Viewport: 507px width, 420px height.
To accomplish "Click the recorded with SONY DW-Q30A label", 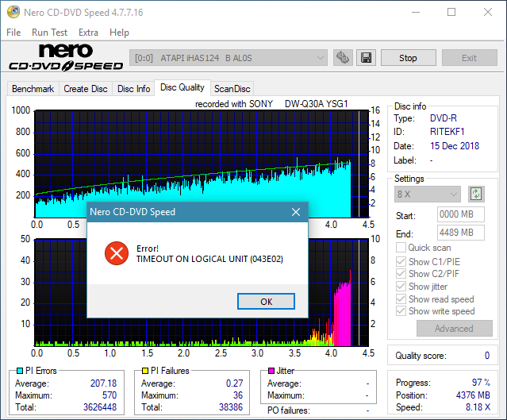I will point(271,104).
